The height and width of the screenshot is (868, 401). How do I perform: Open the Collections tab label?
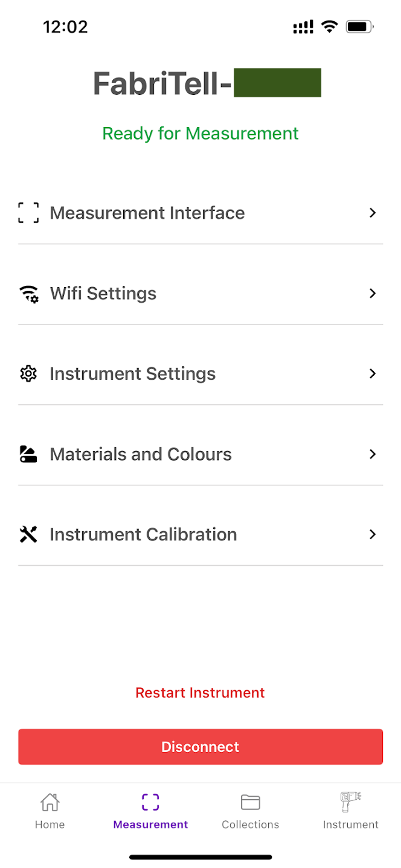point(250,824)
